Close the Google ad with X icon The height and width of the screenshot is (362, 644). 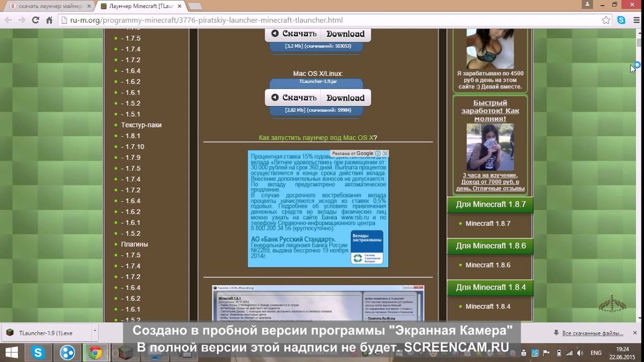[385, 153]
